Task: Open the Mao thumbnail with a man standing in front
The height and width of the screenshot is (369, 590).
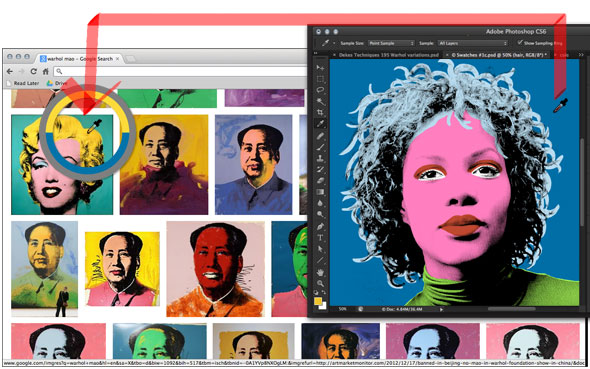Action: click(44, 269)
